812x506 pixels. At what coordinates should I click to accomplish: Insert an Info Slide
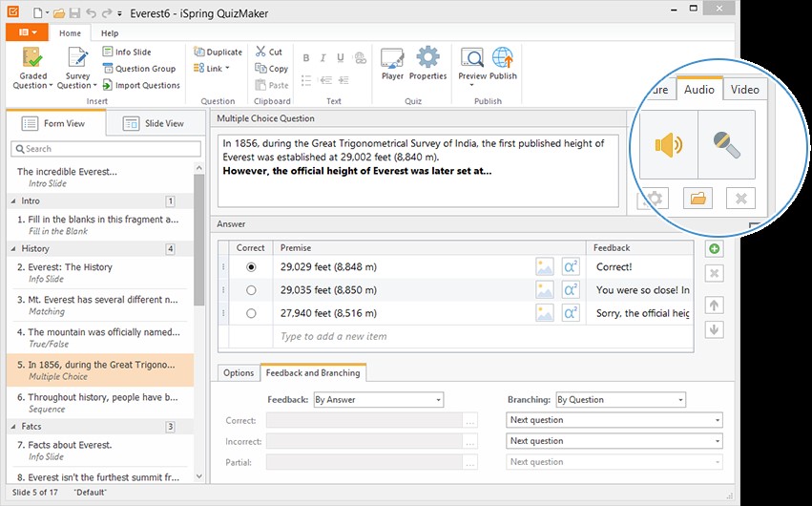[x=127, y=52]
